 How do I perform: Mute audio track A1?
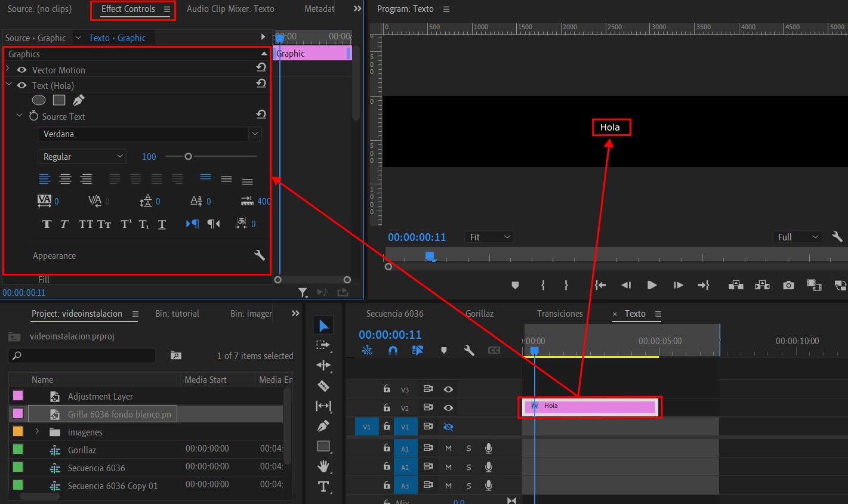point(448,449)
